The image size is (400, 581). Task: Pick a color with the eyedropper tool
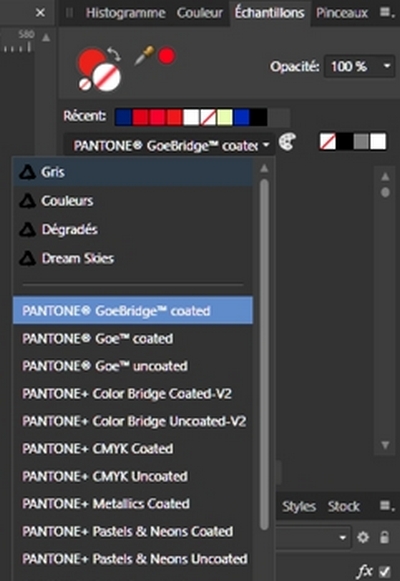[144, 56]
